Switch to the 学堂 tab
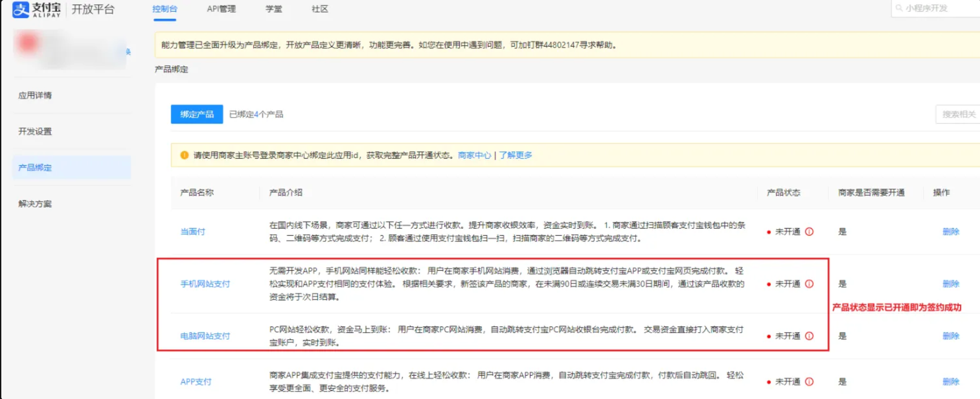 click(x=274, y=9)
